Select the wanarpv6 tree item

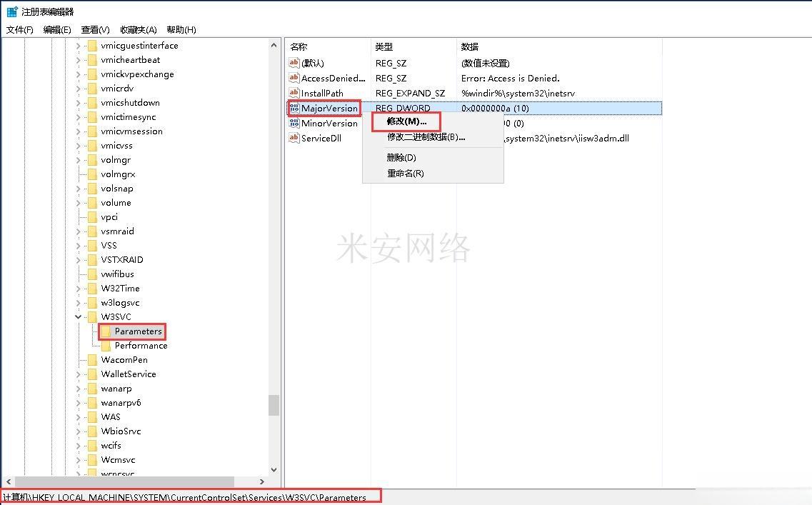(121, 402)
